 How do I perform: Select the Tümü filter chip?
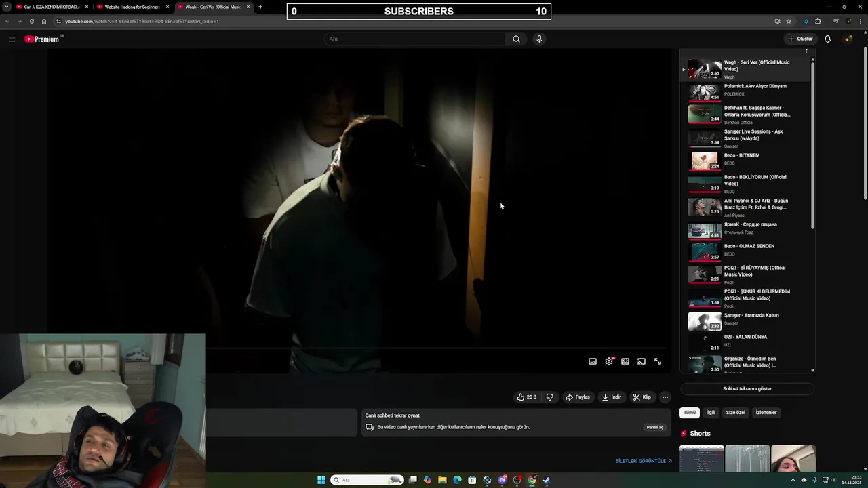[690, 412]
